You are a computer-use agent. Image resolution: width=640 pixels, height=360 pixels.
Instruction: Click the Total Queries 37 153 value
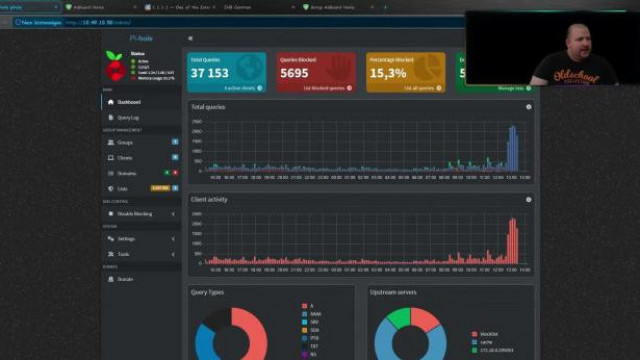tap(209, 73)
